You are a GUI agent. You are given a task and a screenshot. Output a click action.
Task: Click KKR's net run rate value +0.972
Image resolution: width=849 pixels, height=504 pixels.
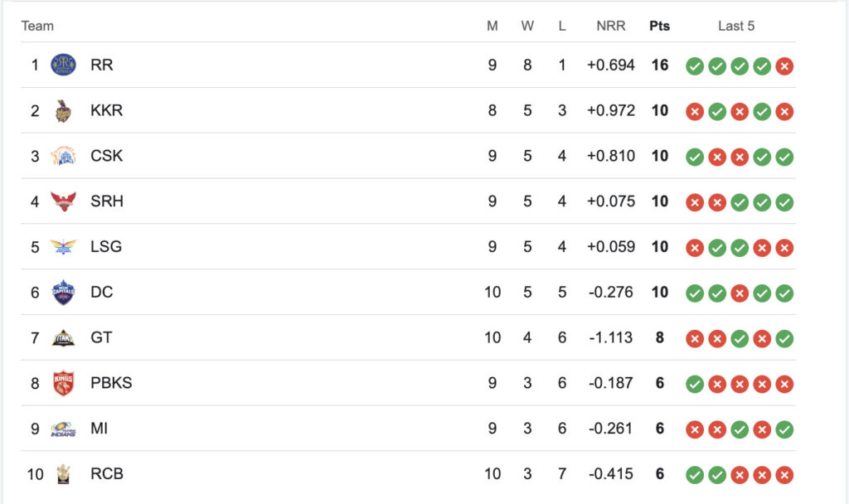611,110
